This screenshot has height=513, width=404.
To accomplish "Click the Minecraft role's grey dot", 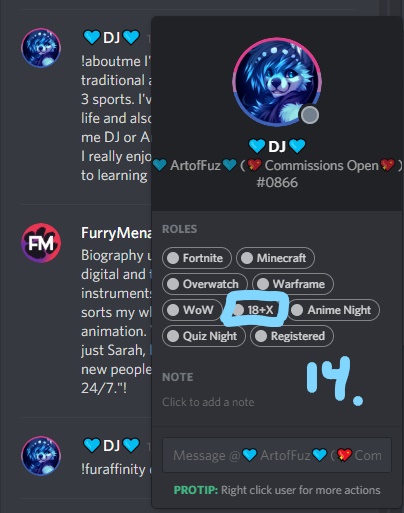I will point(247,258).
